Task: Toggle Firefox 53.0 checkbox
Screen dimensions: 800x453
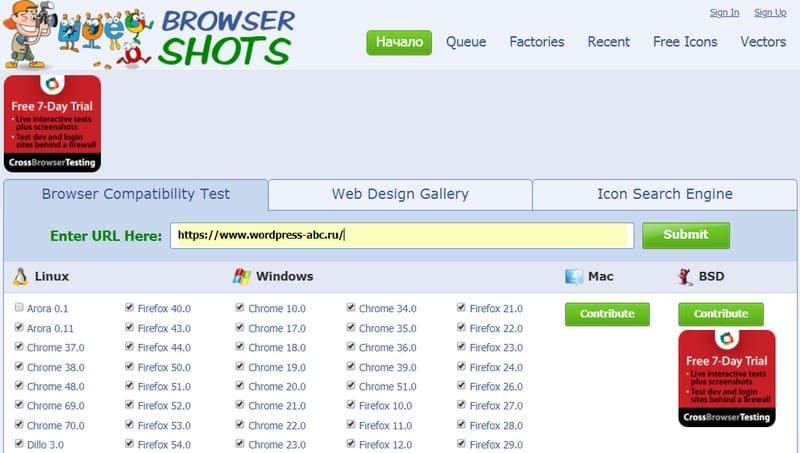Action: (129, 424)
